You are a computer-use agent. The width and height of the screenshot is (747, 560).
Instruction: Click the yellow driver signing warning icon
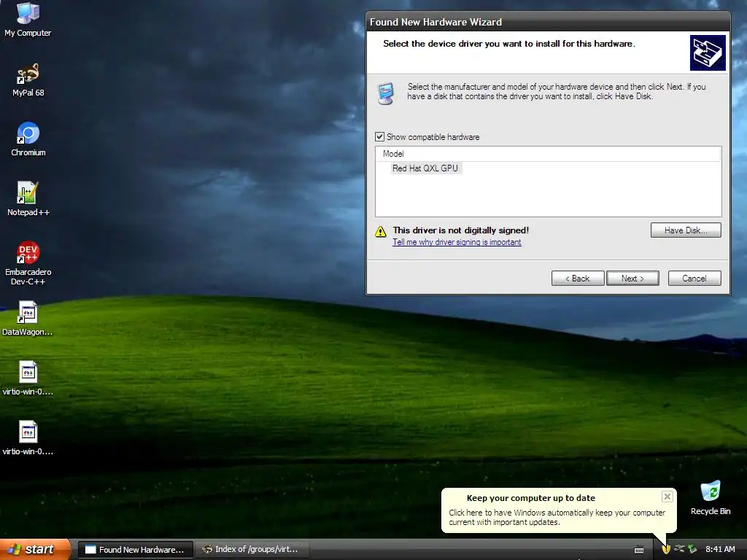pyautogui.click(x=381, y=231)
